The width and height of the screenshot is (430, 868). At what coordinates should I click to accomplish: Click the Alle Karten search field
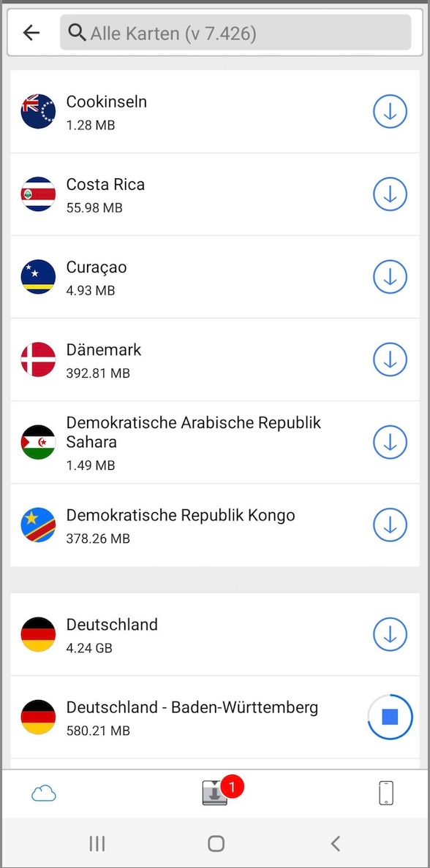pos(235,33)
